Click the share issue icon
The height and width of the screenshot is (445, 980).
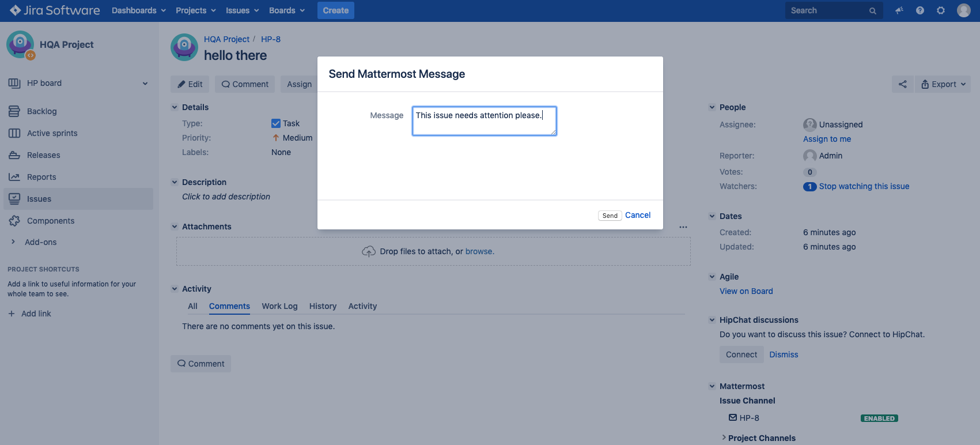tap(902, 84)
